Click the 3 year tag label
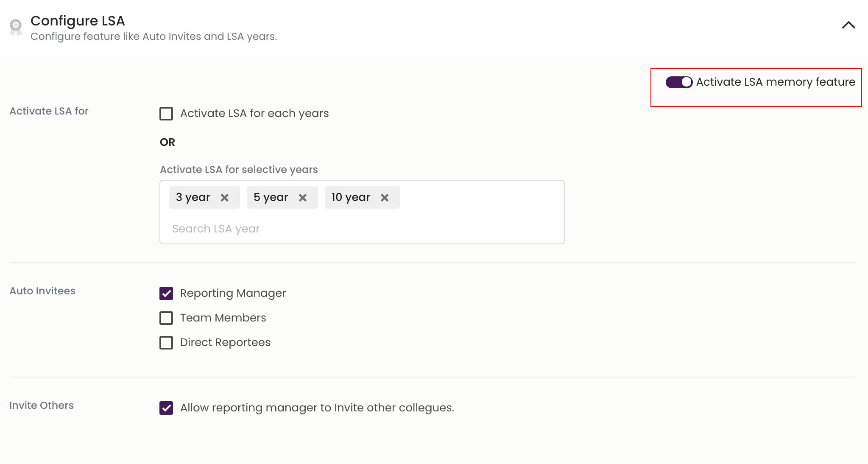Viewport: 868px width, 464px height. (x=193, y=197)
